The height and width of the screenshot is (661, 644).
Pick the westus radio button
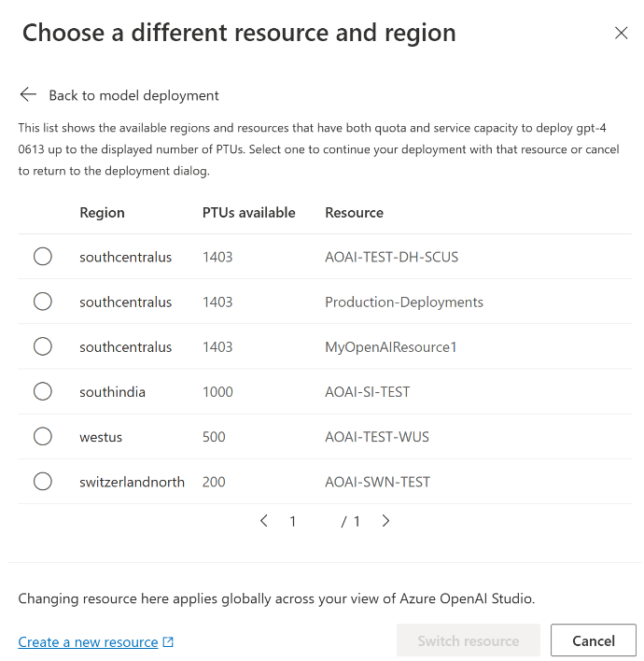43,436
